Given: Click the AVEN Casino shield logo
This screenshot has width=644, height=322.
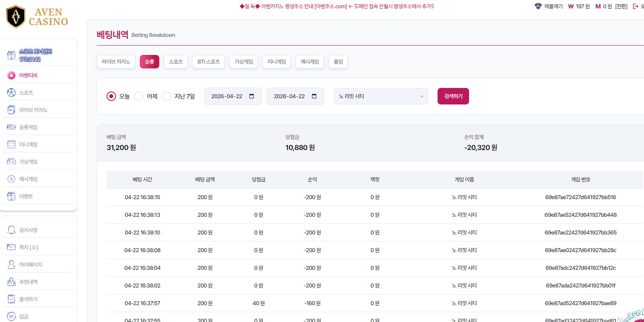Looking at the screenshot, I should click(16, 17).
